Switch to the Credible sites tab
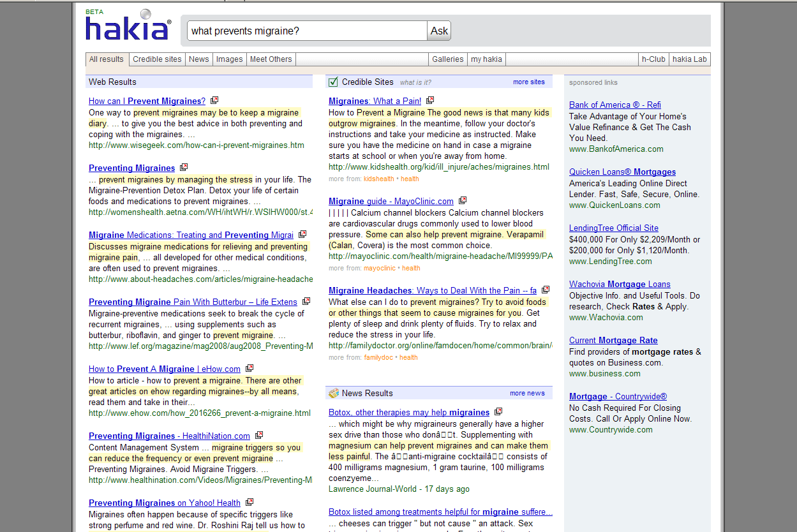The image size is (797, 532). click(157, 59)
